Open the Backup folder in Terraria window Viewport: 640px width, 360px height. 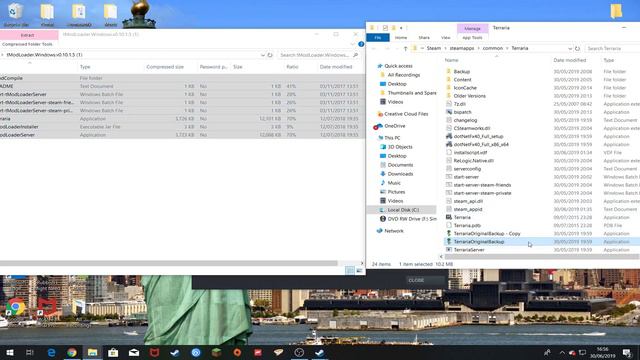[x=462, y=71]
